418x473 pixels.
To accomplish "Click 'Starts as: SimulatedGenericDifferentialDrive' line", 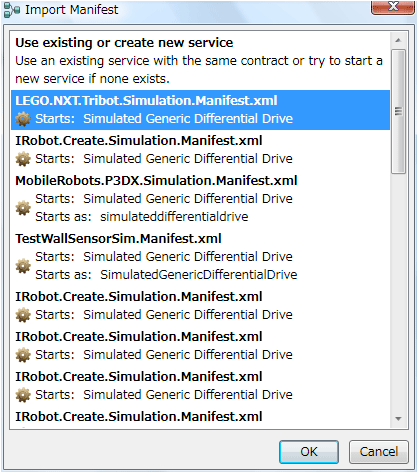I will [166, 275].
